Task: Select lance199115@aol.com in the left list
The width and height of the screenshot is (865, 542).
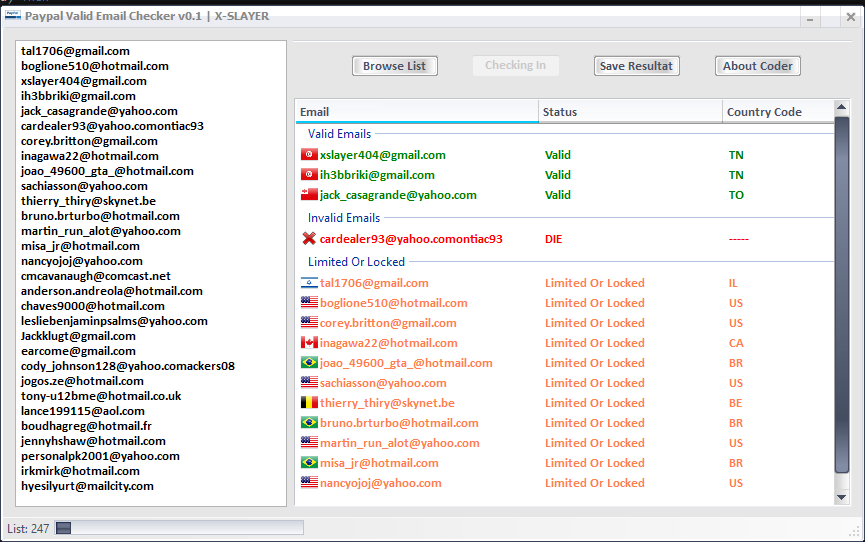Action: pos(83,411)
